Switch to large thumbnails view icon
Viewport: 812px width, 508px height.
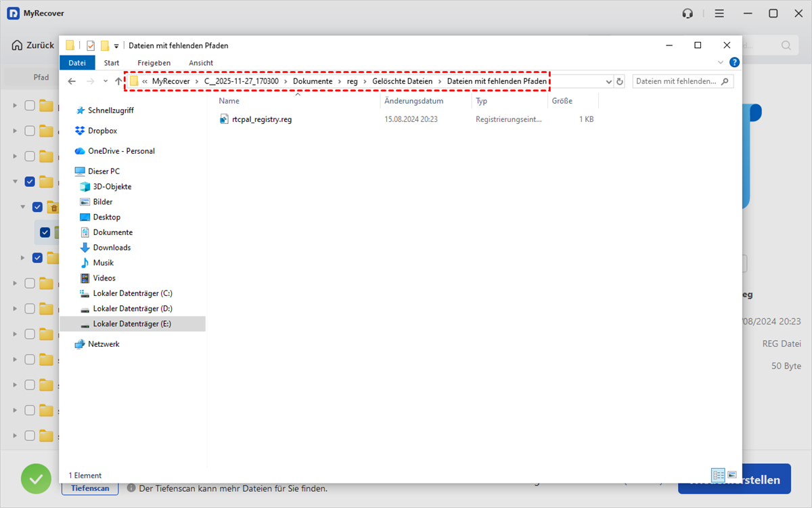pos(731,475)
